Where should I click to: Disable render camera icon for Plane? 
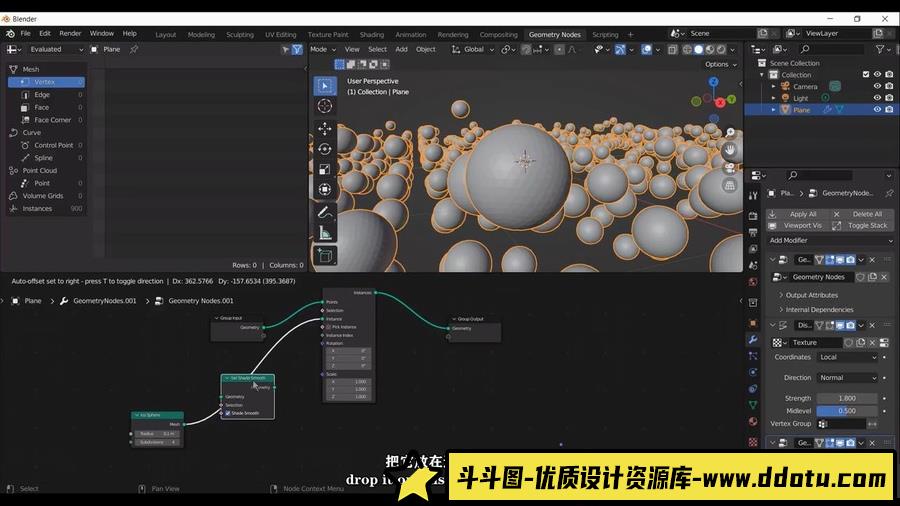tap(889, 110)
